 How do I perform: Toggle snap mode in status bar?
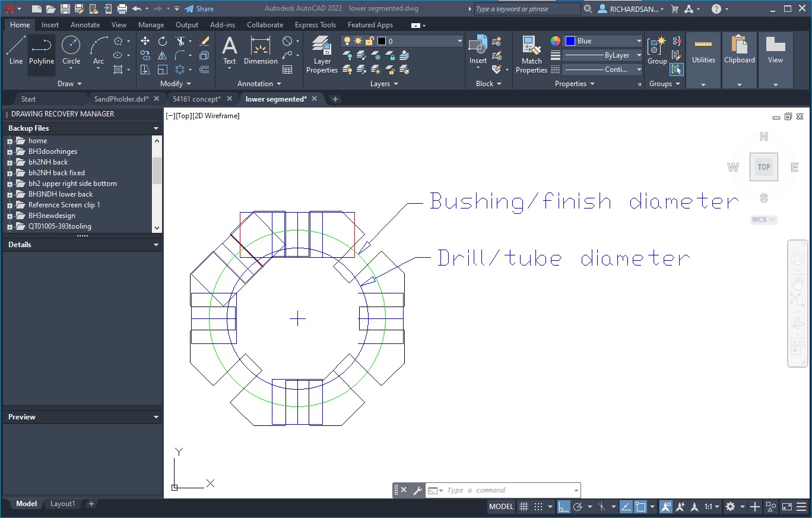point(538,507)
